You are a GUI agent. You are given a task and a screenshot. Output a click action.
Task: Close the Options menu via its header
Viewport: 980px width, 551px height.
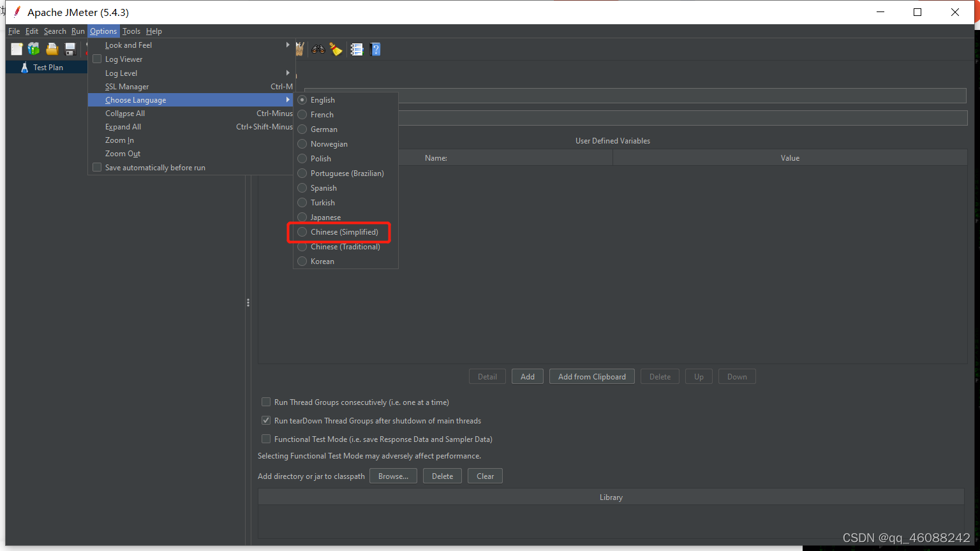tap(103, 31)
